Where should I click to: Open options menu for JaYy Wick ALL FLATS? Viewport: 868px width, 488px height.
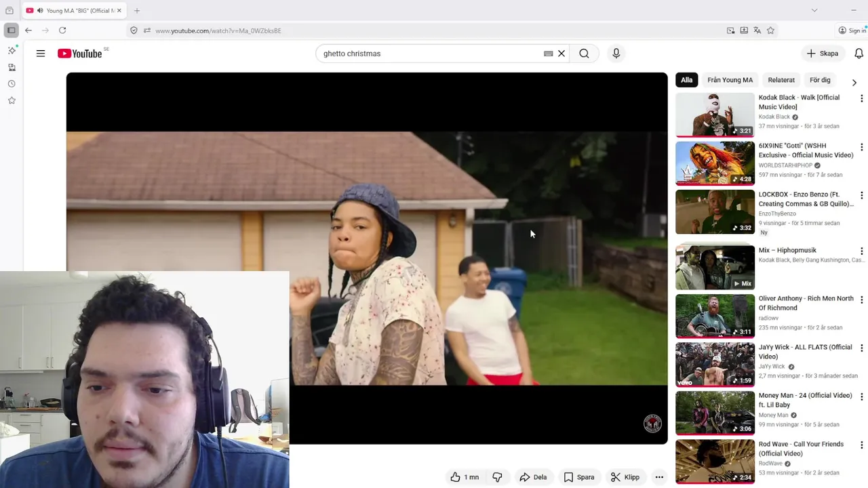coord(861,348)
